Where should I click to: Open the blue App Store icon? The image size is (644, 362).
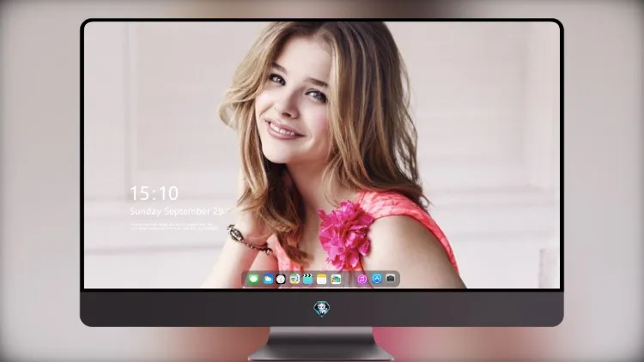click(376, 279)
